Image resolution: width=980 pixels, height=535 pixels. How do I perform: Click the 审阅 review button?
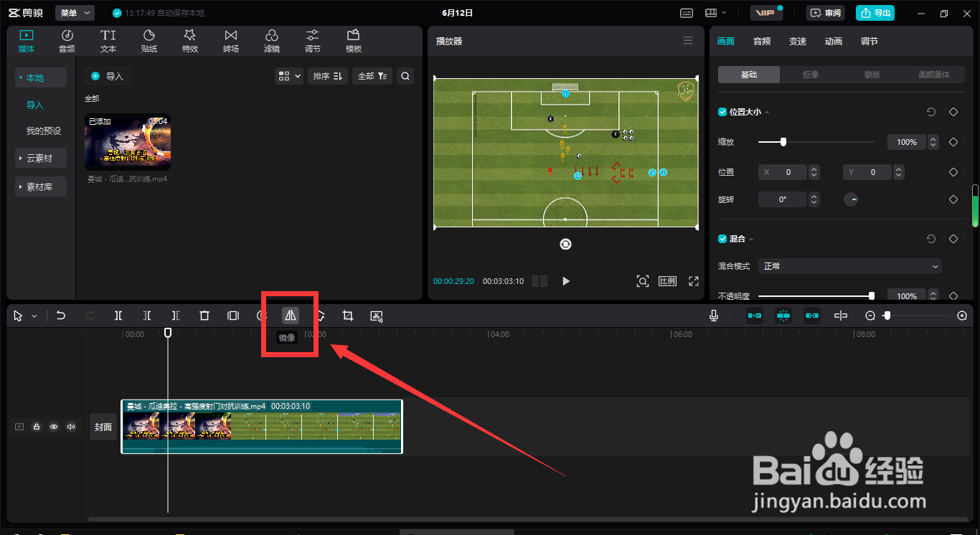tap(826, 13)
